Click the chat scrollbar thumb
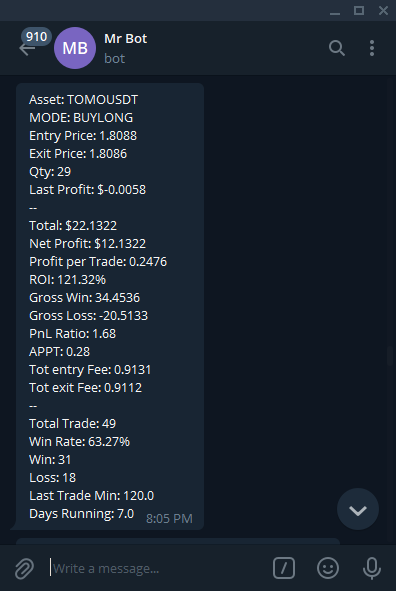396x591 pixels. tap(390, 355)
